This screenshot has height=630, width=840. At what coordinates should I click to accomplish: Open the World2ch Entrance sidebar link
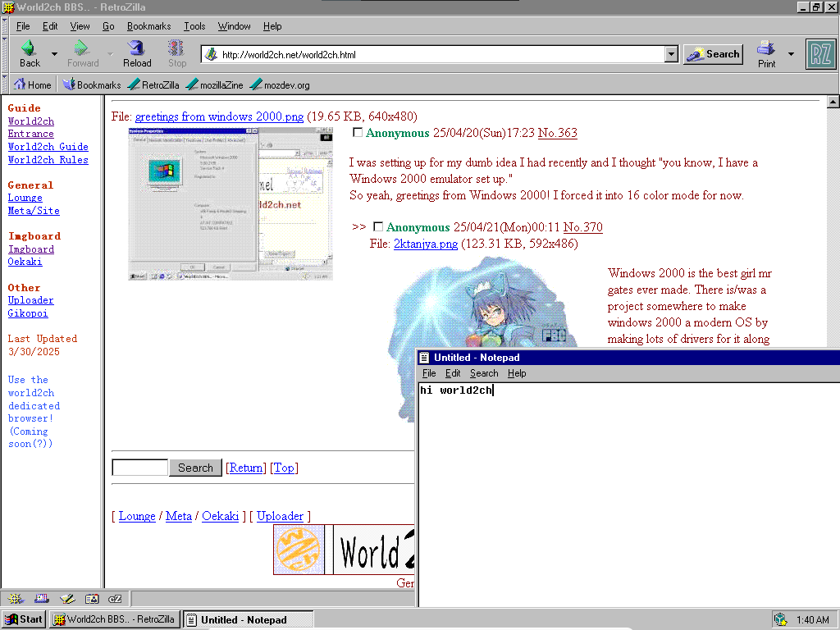pyautogui.click(x=30, y=127)
